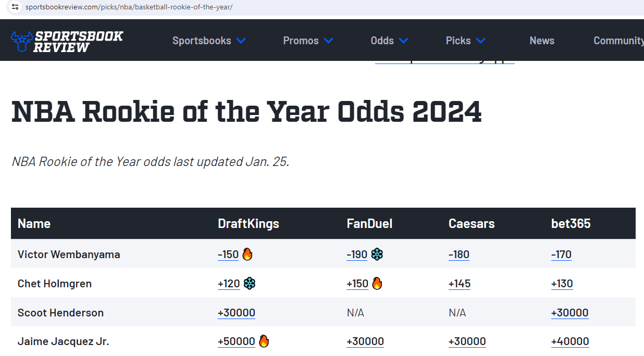
Task: Expand the Promos dropdown chevron
Action: (328, 41)
